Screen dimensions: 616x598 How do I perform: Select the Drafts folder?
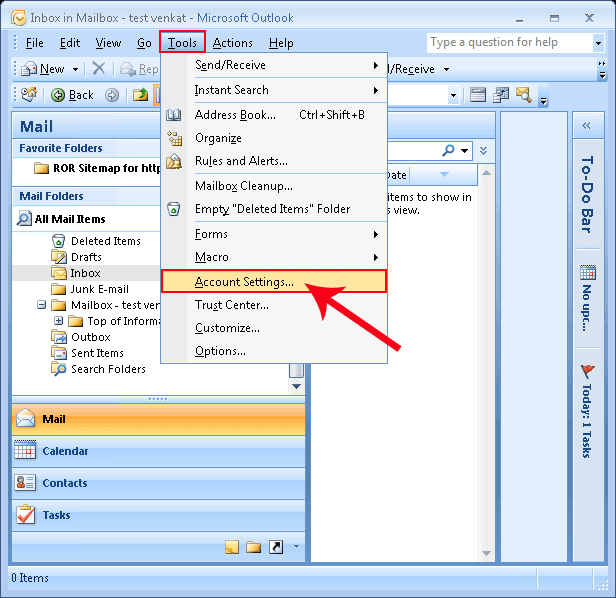tap(77, 257)
